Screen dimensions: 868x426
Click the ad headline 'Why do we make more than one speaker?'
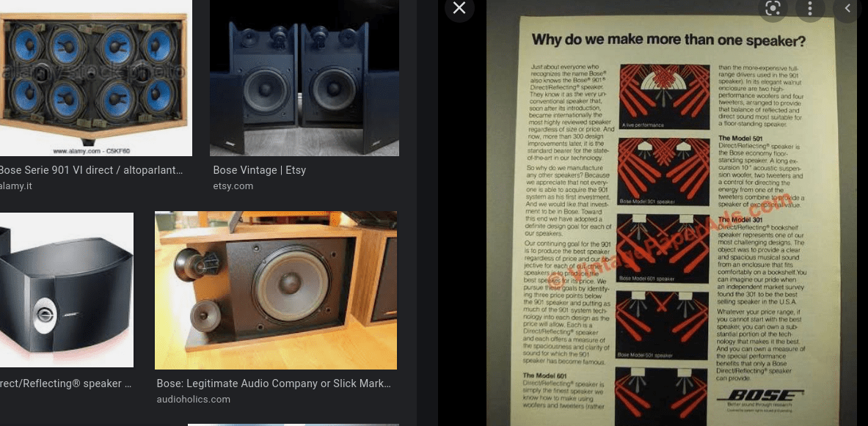point(668,41)
